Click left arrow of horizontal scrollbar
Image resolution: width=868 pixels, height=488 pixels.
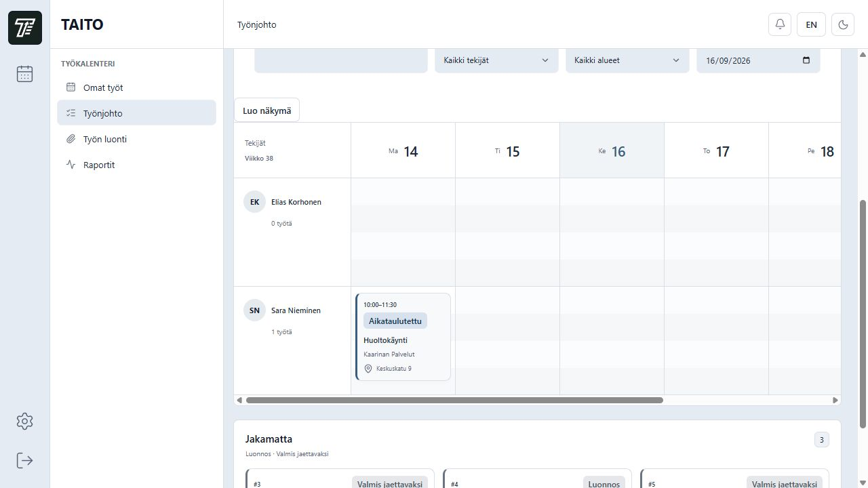pyautogui.click(x=239, y=400)
